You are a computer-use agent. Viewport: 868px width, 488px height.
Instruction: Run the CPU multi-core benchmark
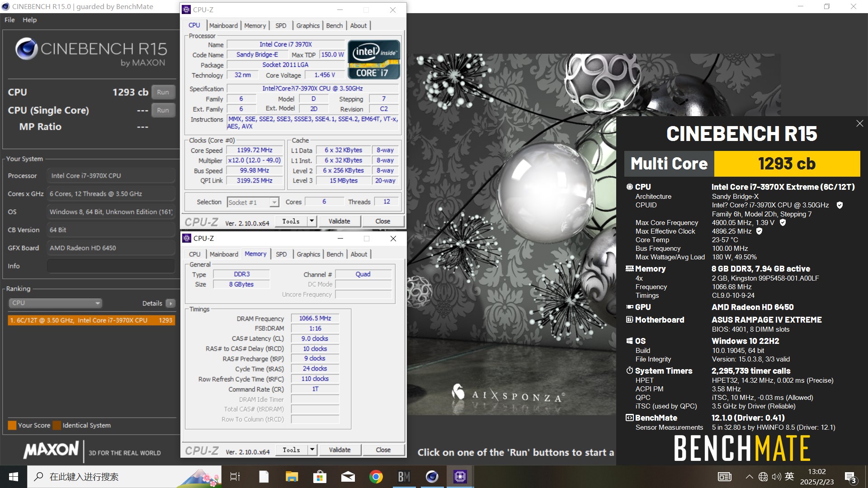pos(163,92)
